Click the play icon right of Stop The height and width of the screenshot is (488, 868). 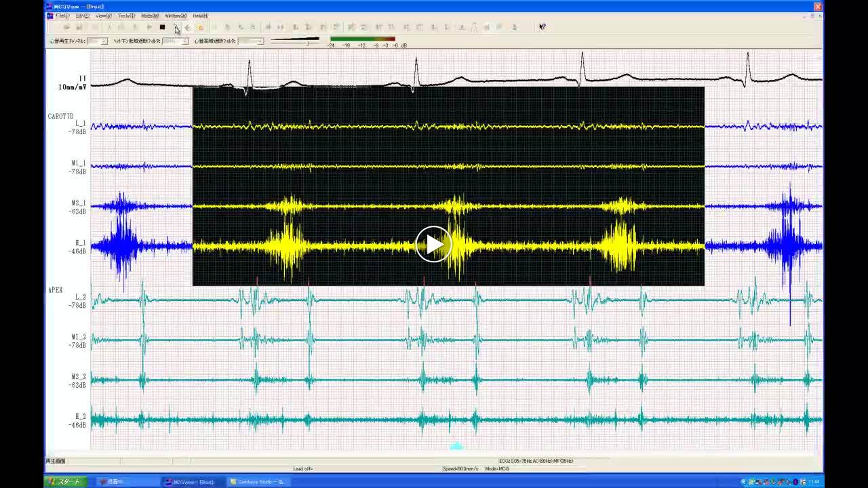click(176, 27)
